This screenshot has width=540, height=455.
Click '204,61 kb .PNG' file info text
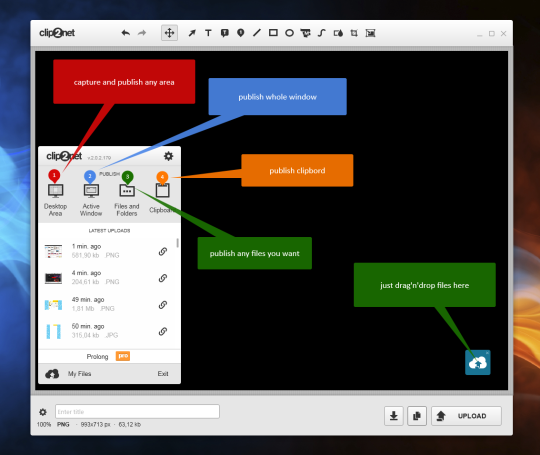click(96, 282)
